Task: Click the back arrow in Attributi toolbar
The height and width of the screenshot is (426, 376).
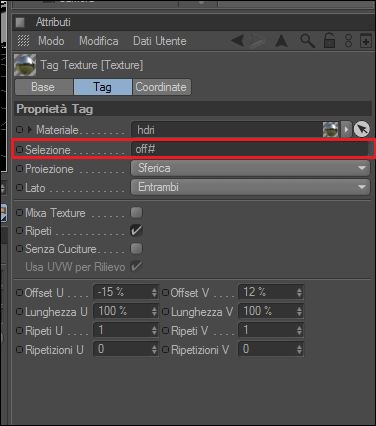Action: point(238,41)
